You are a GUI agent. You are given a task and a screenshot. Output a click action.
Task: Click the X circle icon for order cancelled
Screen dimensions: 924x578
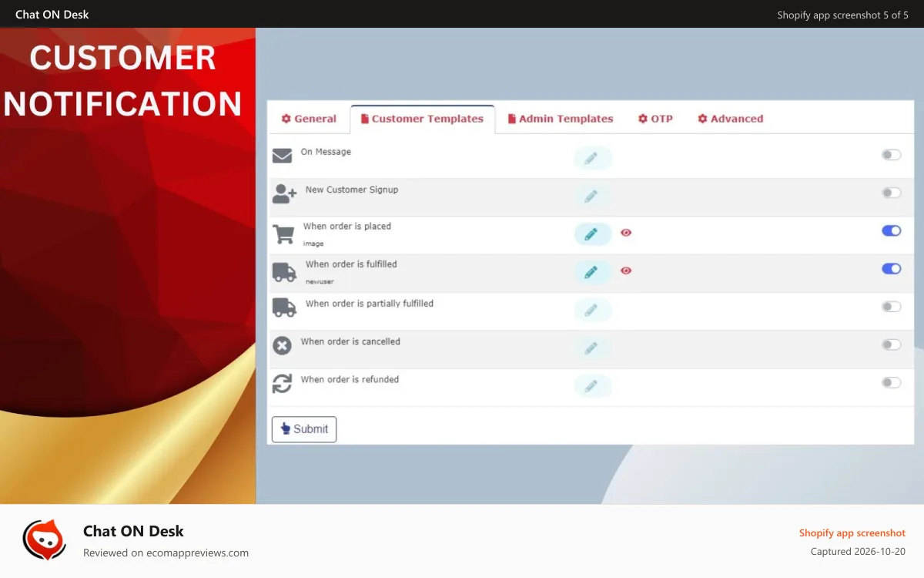pyautogui.click(x=282, y=346)
